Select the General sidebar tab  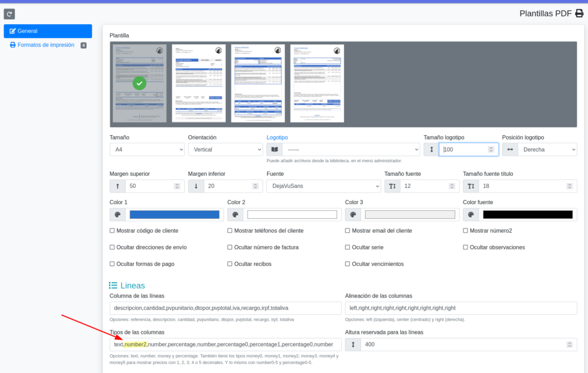pyautogui.click(x=48, y=31)
